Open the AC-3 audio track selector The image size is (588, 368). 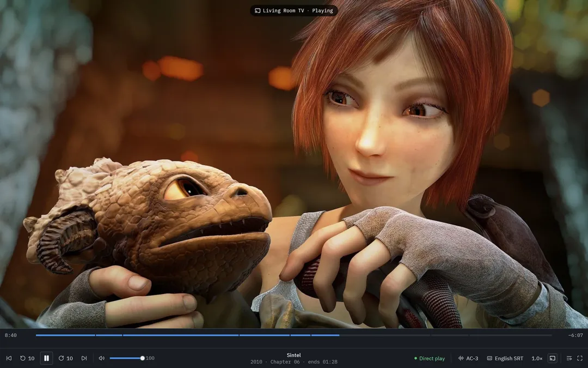pos(468,359)
